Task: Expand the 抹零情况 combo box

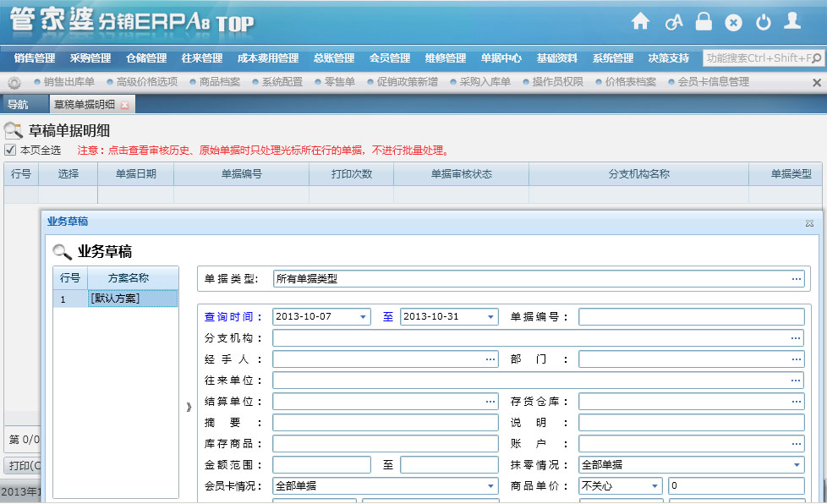Action: tap(797, 464)
